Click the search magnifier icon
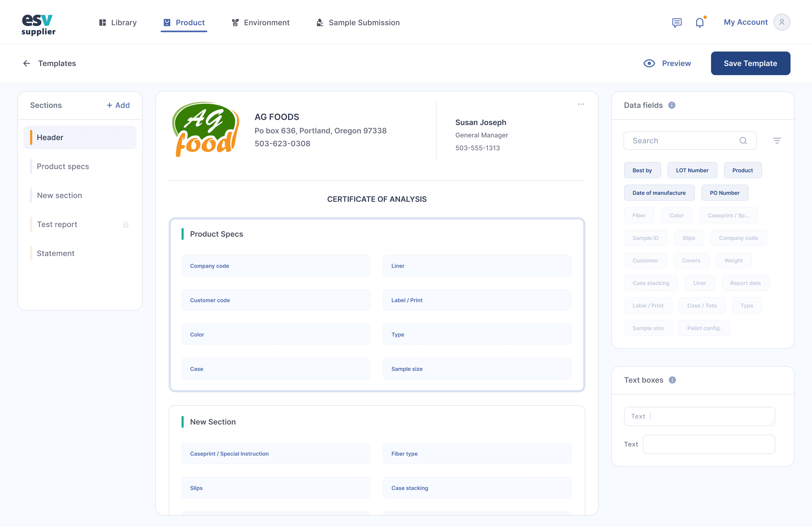This screenshot has width=812, height=527. (x=743, y=141)
